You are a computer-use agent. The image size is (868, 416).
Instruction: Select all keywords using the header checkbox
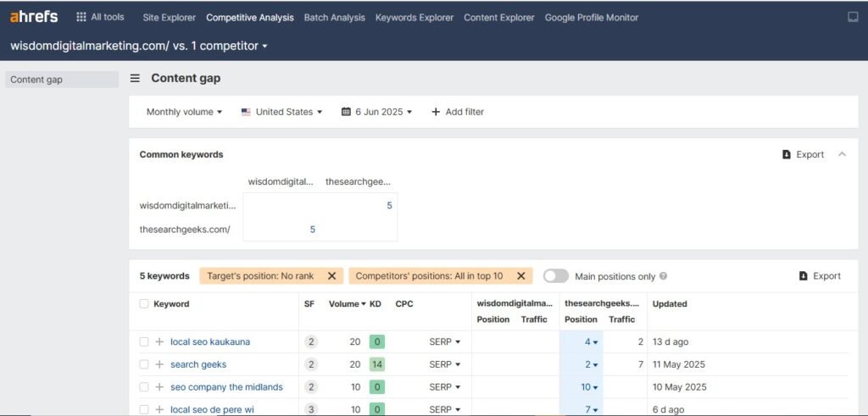click(144, 303)
